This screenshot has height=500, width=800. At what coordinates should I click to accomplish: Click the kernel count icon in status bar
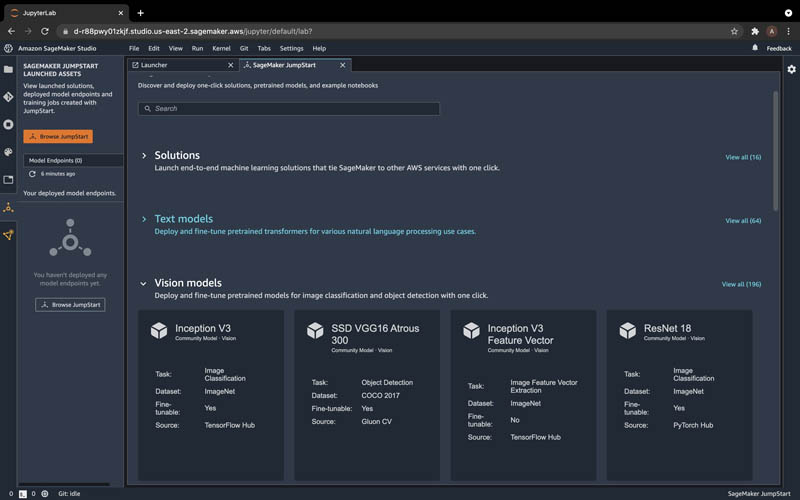45,494
